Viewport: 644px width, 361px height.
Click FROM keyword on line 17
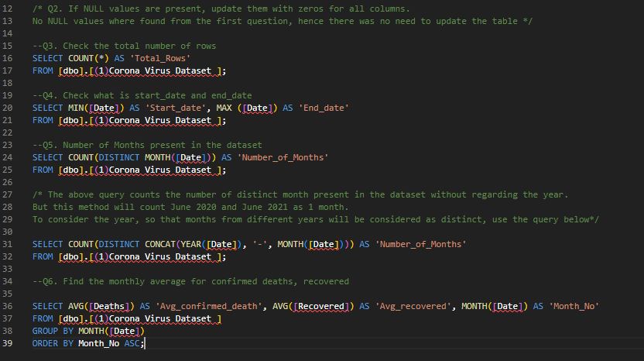click(x=43, y=70)
